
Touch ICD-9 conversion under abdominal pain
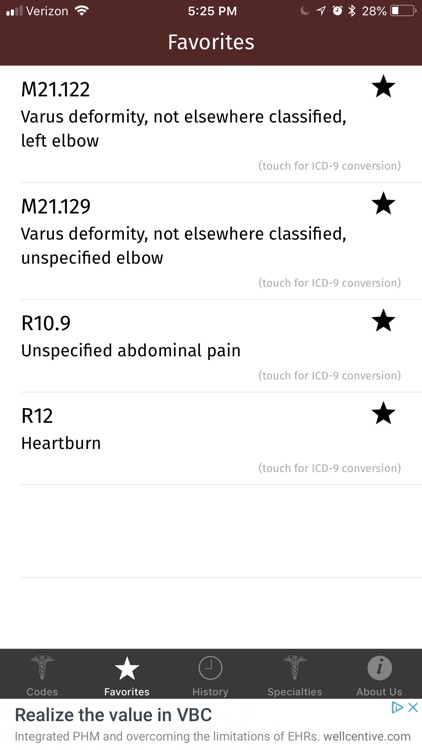(x=330, y=375)
